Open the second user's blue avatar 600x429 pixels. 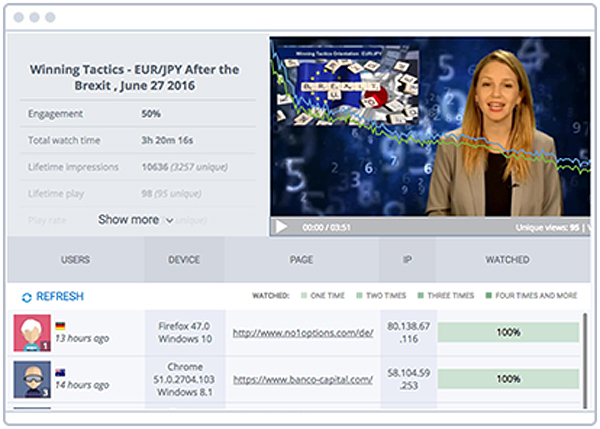pos(32,379)
